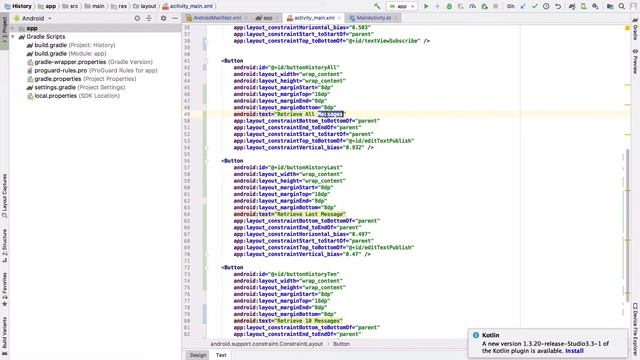The height and width of the screenshot is (360, 640).
Task: Close the activity_main.xml tab
Action: 339,18
